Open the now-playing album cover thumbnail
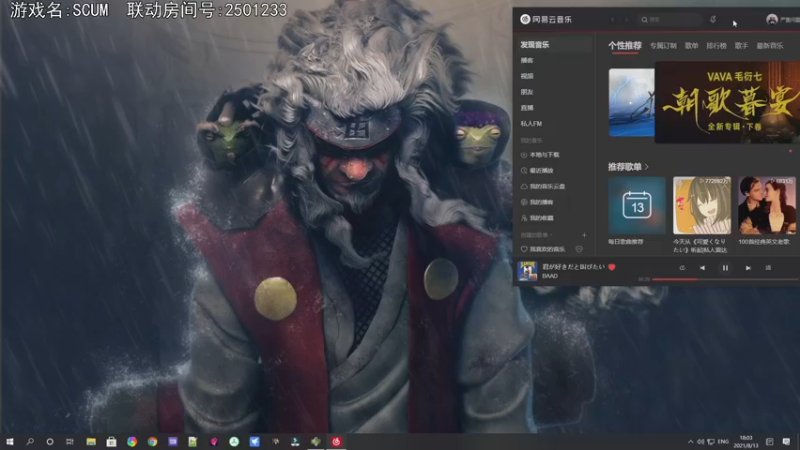800x450 pixels. [528, 271]
